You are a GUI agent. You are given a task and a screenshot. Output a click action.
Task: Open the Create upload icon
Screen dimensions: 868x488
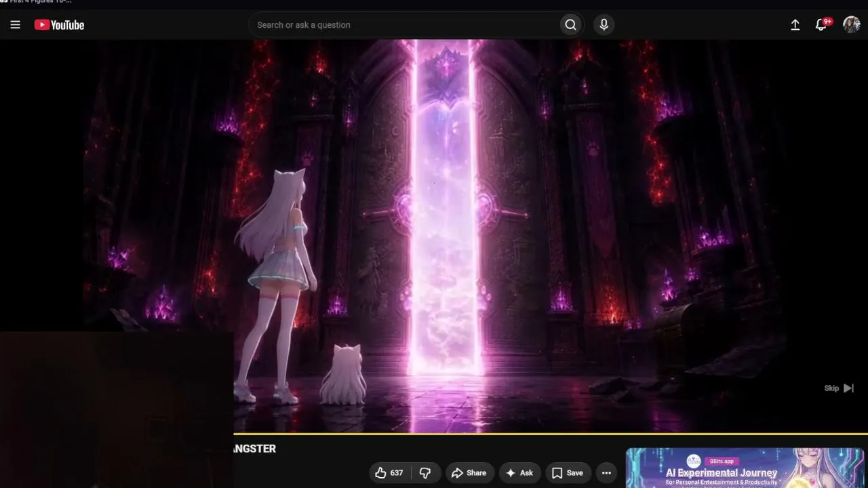tap(795, 25)
